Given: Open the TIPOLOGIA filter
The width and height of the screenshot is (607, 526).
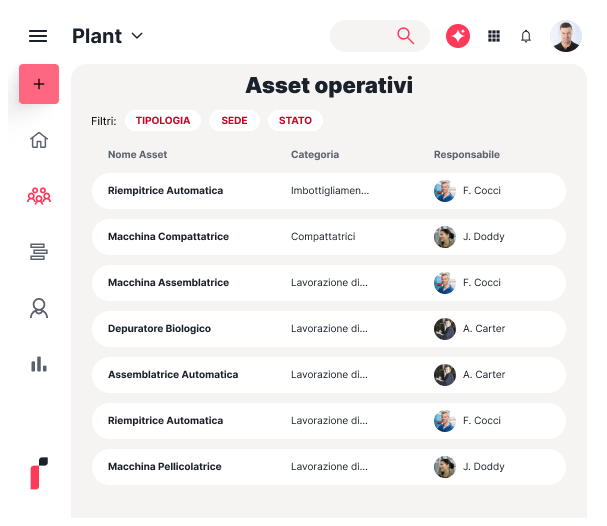Looking at the screenshot, I should pos(162,120).
